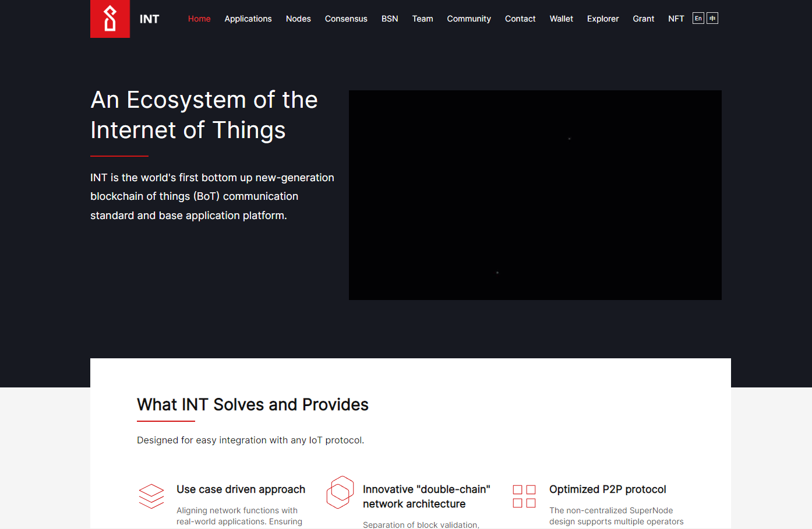
Task: Open the NFT nav link
Action: pos(676,19)
